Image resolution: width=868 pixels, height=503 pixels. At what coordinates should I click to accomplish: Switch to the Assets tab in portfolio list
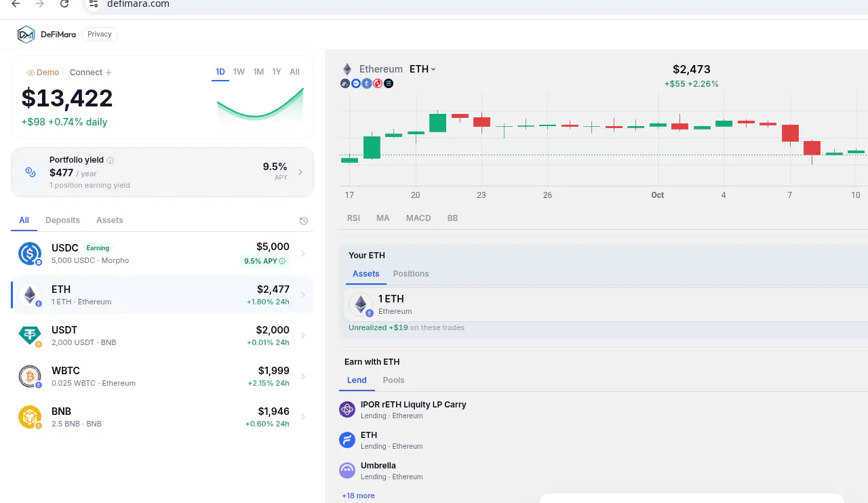110,220
